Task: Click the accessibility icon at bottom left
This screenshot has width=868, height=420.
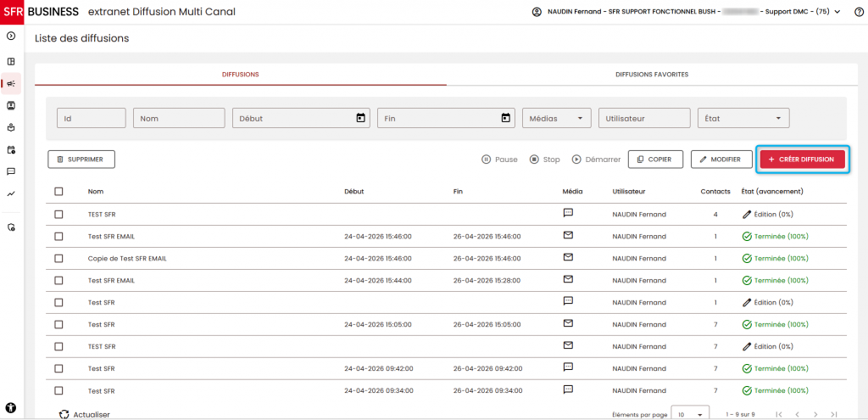Action: 11,408
